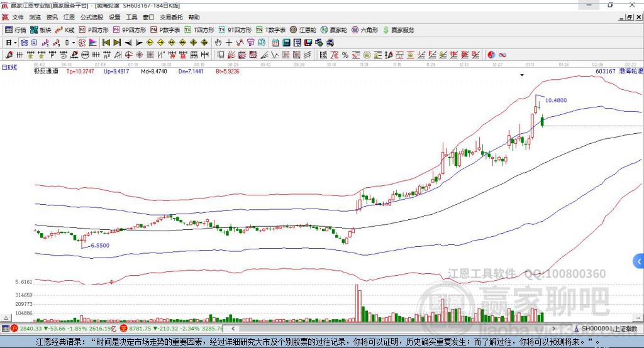Select the 日K线 chart label
This screenshot has width=644, height=348.
[9, 67]
